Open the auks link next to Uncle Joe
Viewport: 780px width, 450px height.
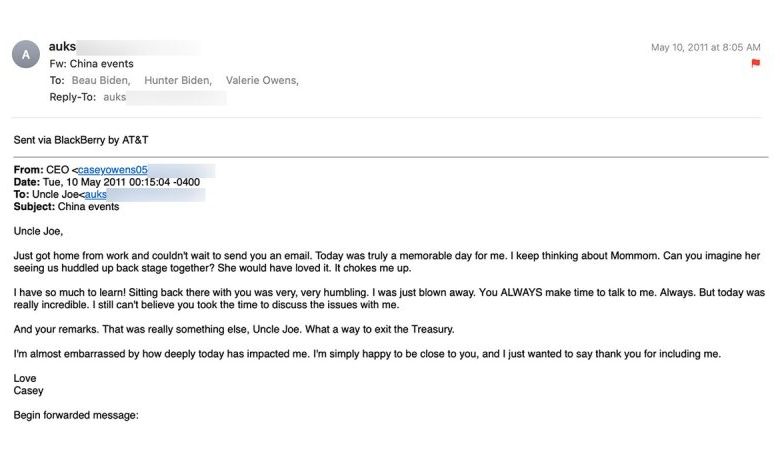pos(96,194)
